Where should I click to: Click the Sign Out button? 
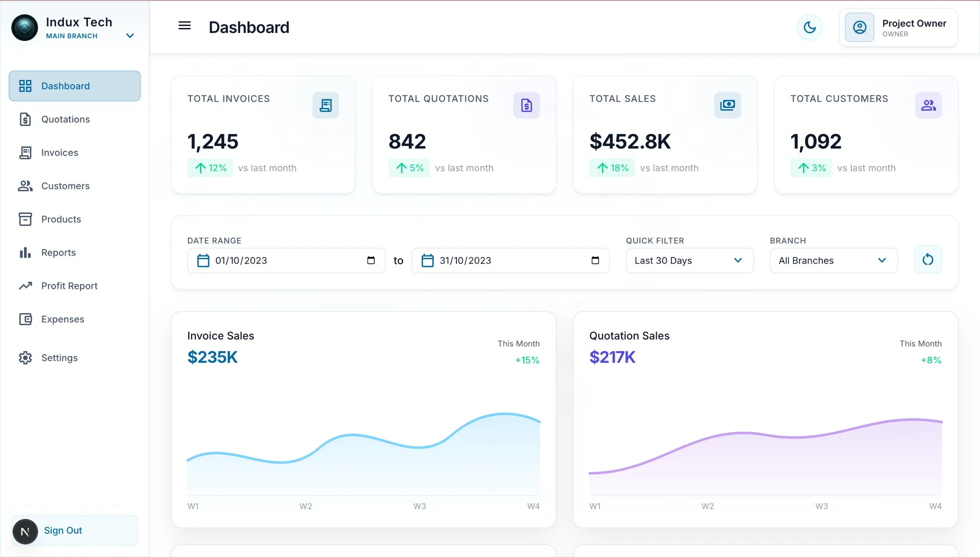pos(75,530)
